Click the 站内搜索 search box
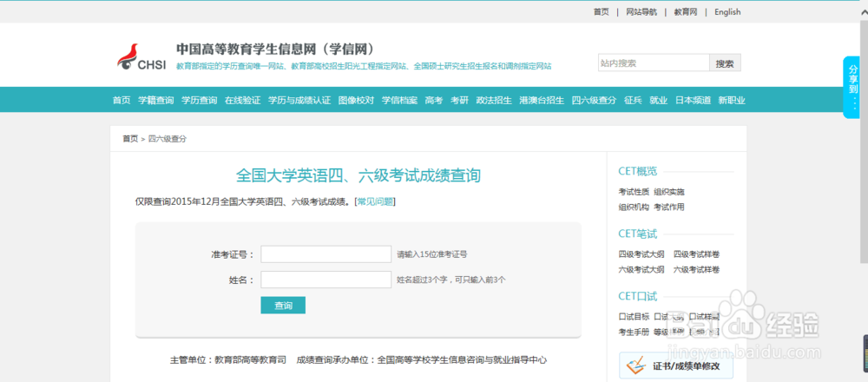This screenshot has width=868, height=382. click(654, 63)
